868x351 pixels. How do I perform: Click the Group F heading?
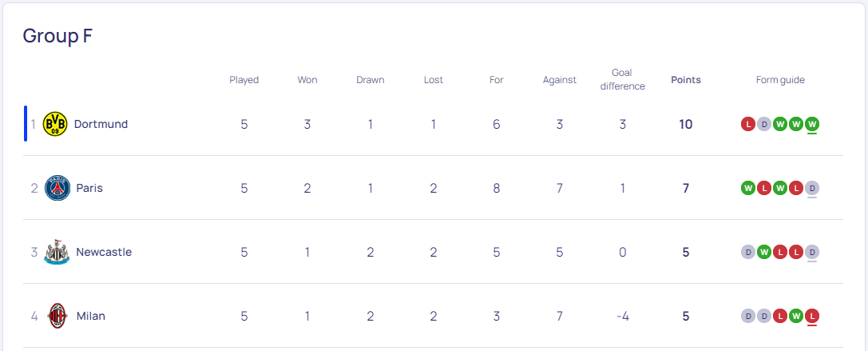click(57, 36)
